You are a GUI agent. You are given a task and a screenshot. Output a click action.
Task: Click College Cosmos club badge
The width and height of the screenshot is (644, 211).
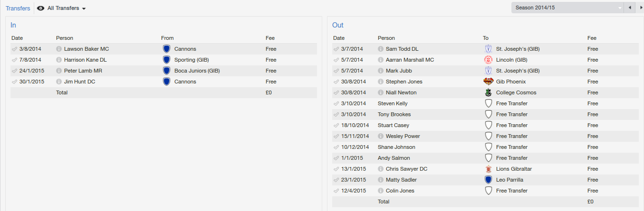pos(488,92)
